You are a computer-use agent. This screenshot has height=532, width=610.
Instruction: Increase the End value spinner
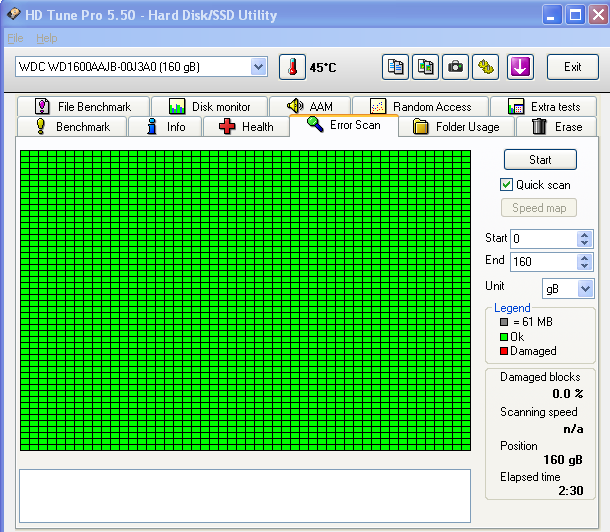click(x=584, y=258)
